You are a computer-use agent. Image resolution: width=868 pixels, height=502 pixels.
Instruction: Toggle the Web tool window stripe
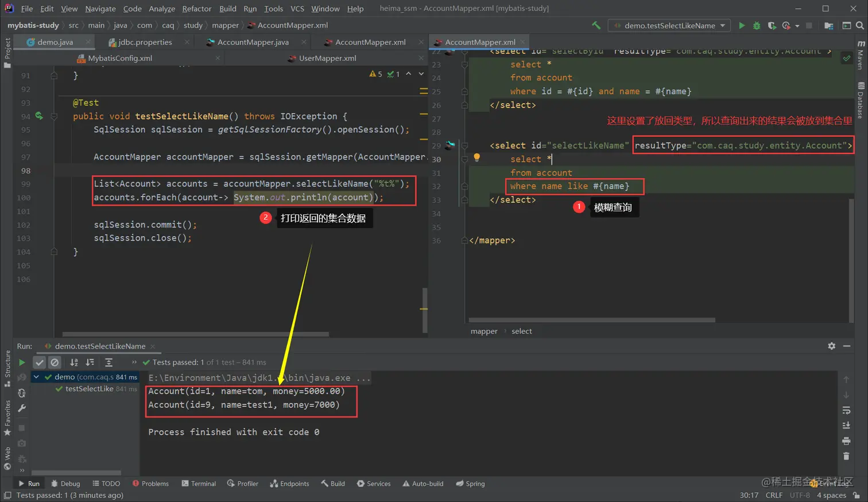(x=7, y=458)
